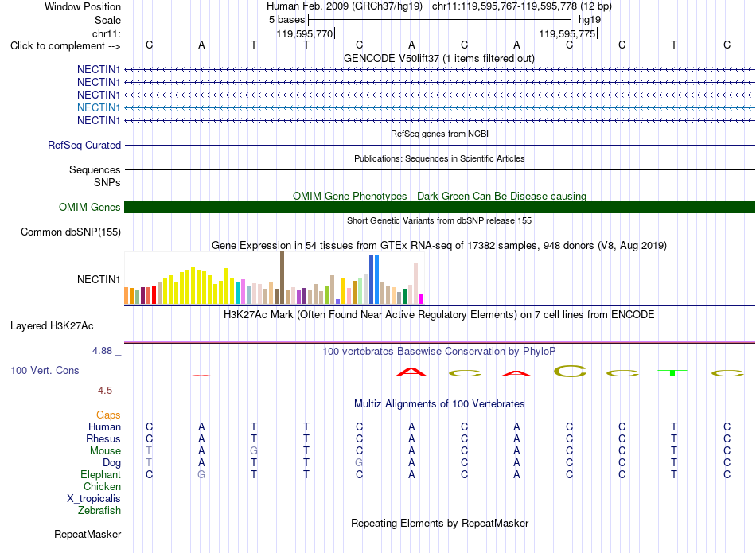Click the Multiz Alignments of 100 Vertebrates title

[x=439, y=403]
